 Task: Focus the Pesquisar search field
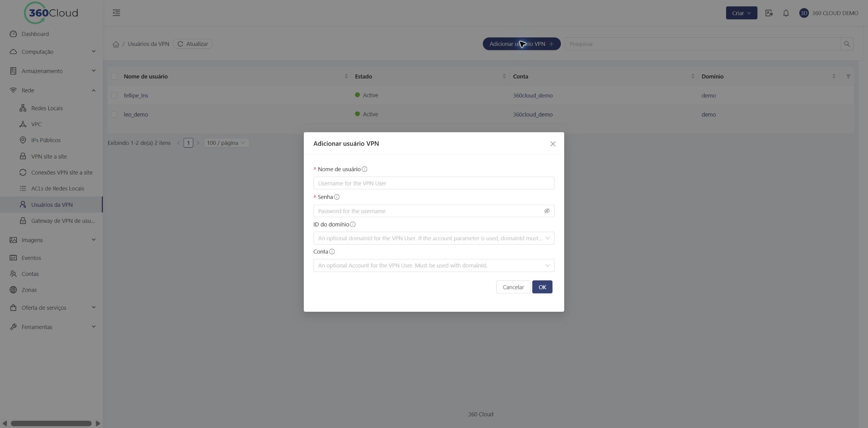pyautogui.click(x=702, y=44)
